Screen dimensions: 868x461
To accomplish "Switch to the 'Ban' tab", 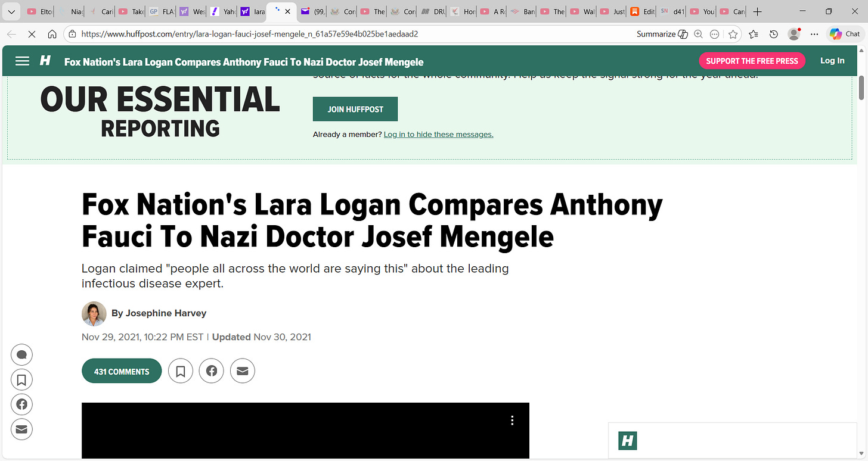I will coord(522,11).
